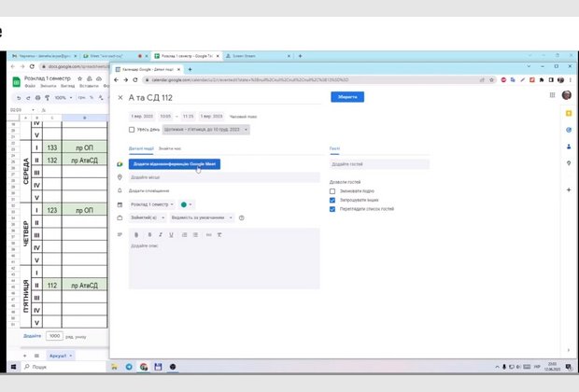Check the 'Змінювати подію' guest permission
This screenshot has width=579, height=392.
coord(332,190)
